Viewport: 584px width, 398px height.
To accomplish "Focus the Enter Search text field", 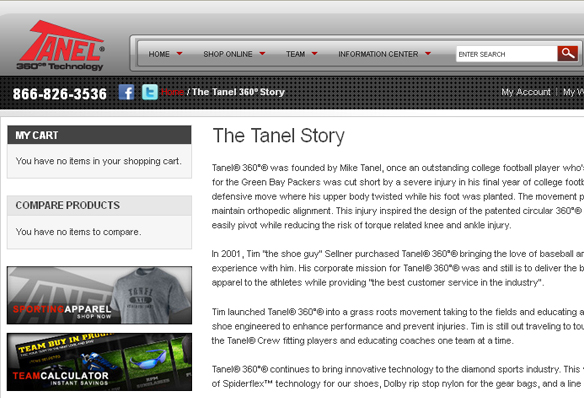I will 507,54.
